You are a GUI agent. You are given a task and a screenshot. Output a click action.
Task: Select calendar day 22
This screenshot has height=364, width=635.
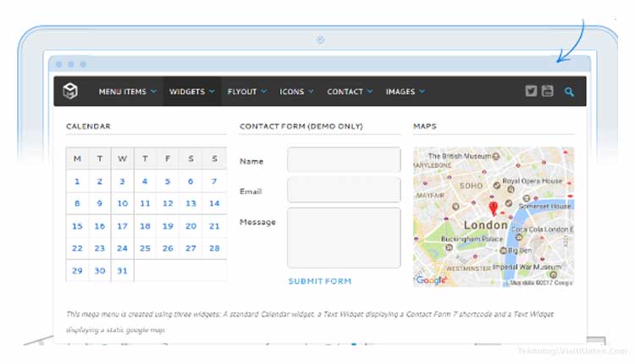(x=77, y=248)
